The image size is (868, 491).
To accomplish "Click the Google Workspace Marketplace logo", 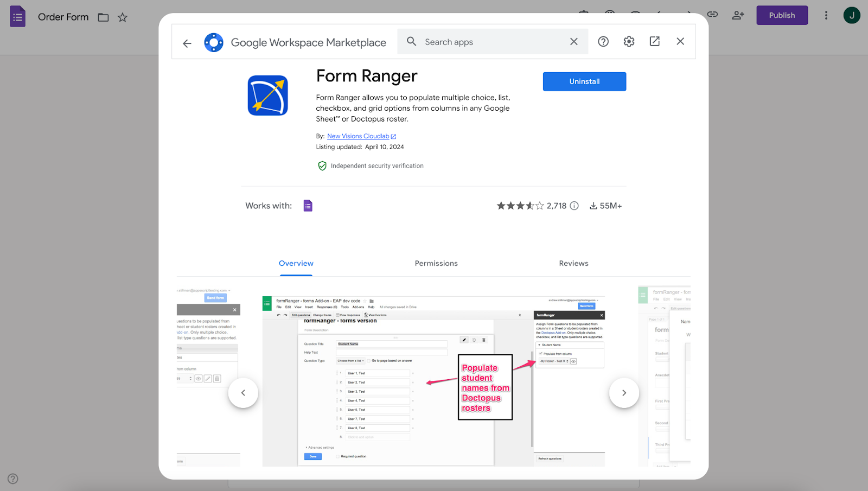I will [x=214, y=42].
